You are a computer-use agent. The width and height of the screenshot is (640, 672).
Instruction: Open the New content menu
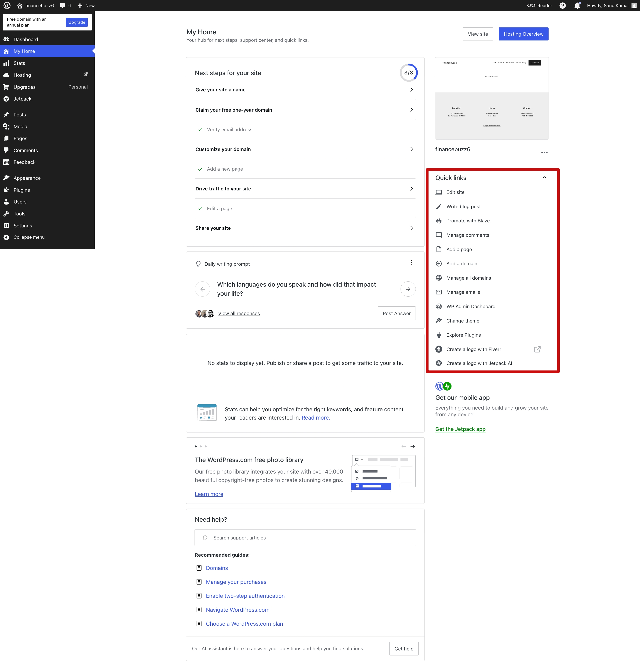coord(86,5)
